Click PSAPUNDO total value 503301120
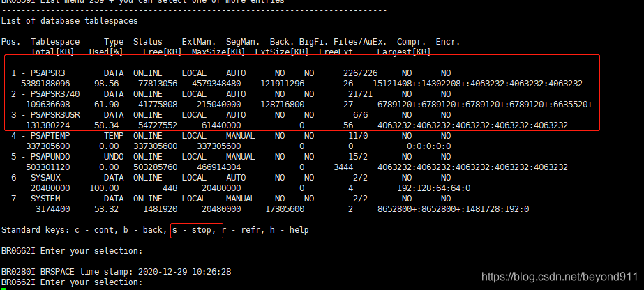The image size is (644, 290). coord(47,167)
